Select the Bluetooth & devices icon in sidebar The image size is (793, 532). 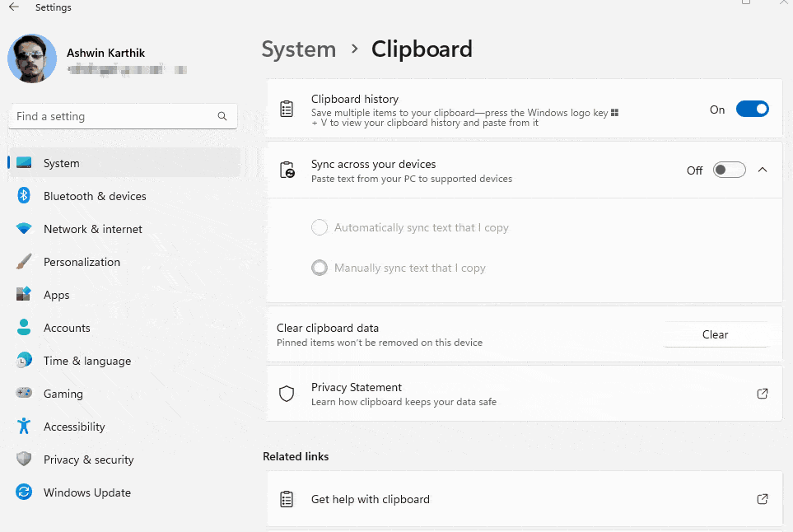24,195
